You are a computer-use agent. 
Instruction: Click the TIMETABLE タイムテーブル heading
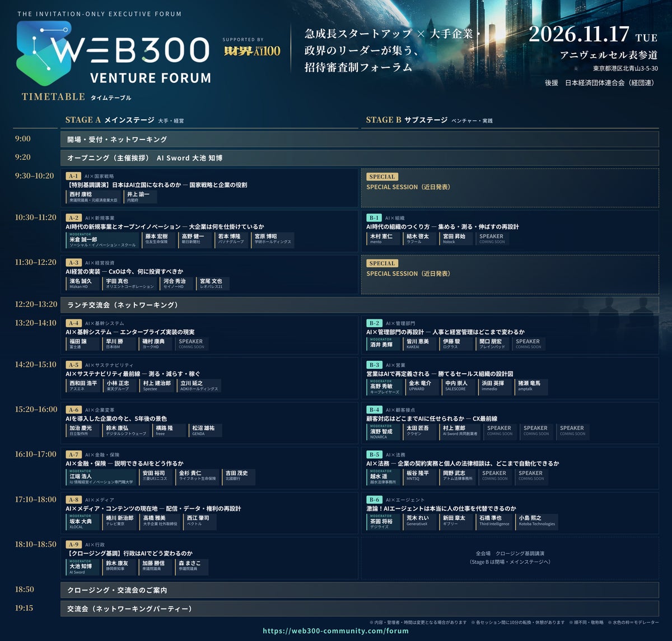click(77, 97)
